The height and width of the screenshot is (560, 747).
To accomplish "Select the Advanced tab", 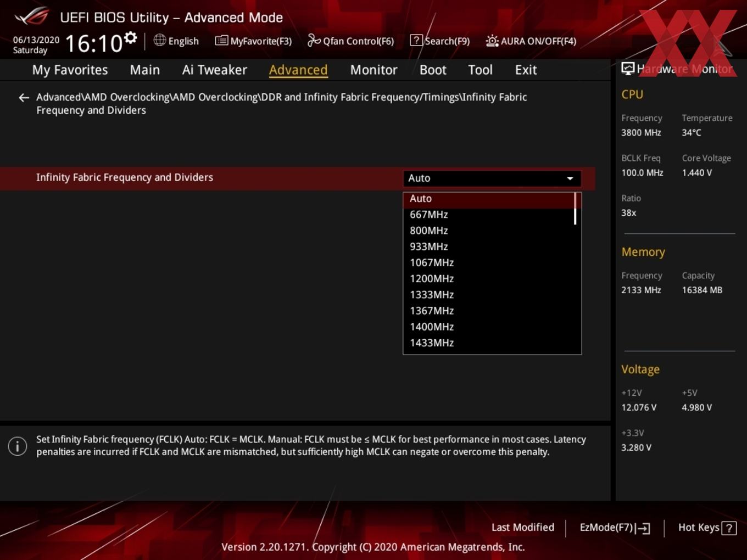I will coord(298,70).
